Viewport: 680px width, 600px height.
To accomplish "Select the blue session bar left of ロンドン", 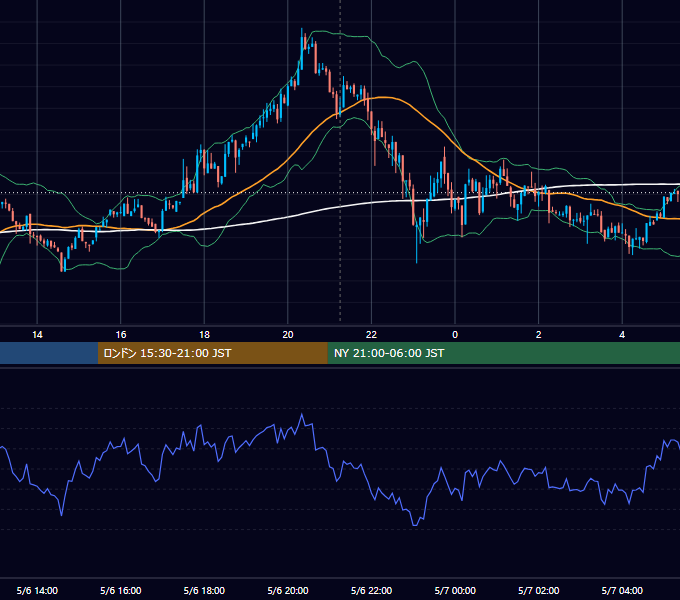I will 49,353.
